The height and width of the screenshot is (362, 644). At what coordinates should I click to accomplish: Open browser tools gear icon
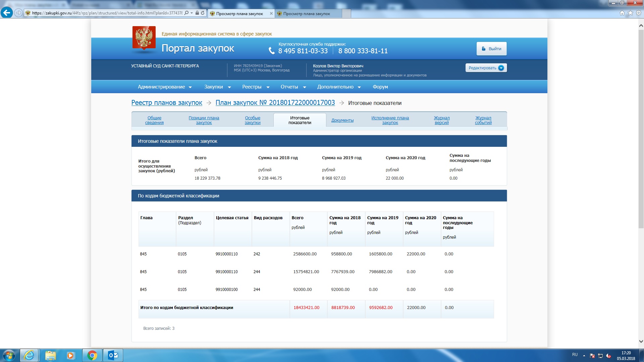[x=638, y=13]
